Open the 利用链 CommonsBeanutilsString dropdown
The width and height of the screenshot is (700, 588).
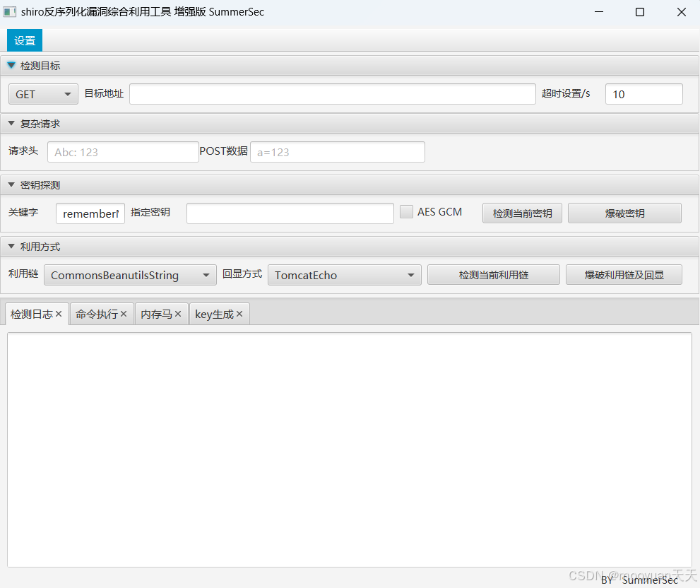(131, 275)
